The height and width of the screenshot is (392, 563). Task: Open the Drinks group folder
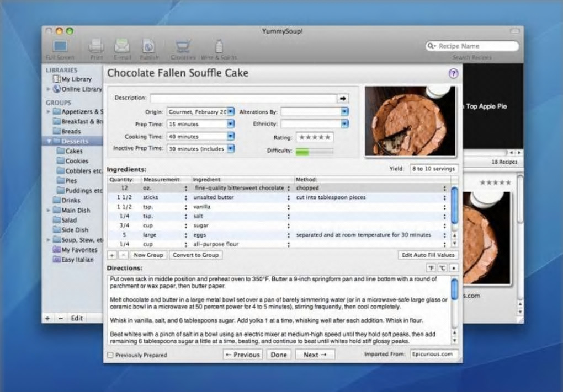[67, 201]
